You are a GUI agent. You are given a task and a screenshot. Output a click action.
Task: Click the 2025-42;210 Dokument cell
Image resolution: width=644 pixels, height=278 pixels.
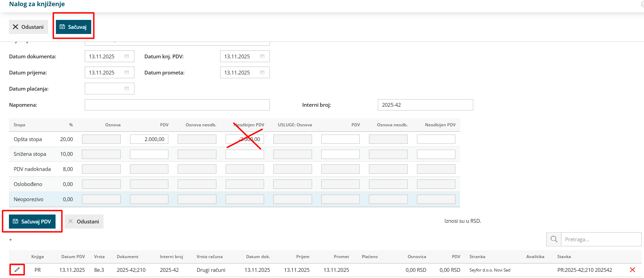131,270
